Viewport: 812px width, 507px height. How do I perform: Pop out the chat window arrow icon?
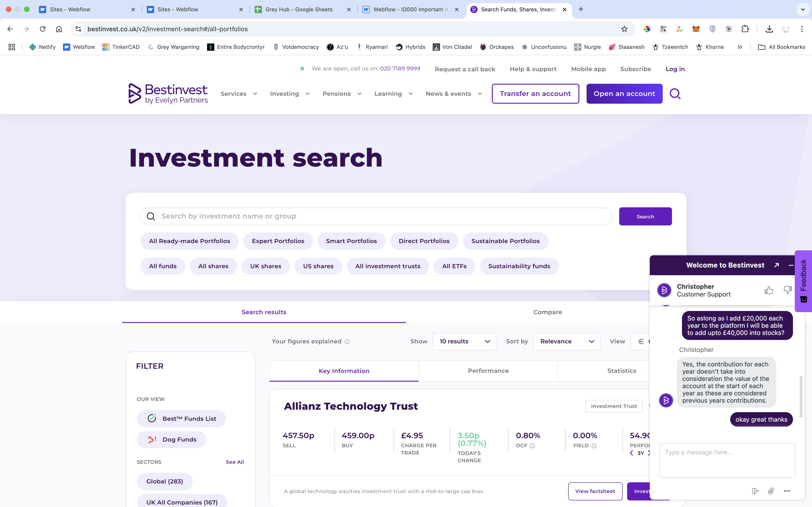click(776, 265)
